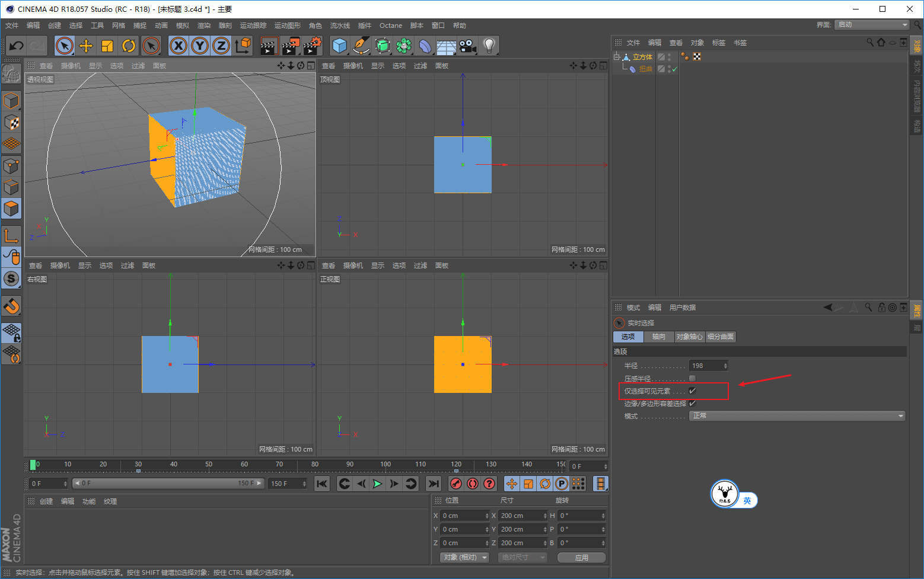Open Render Settings gear clapperboard icon
The image size is (924, 579).
pos(313,46)
